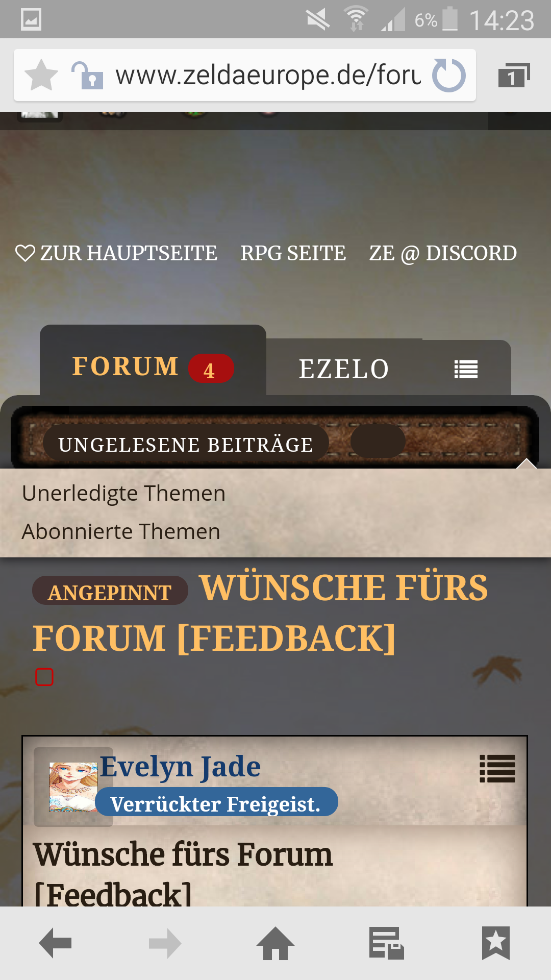Reload the page with the refresh icon
Image resolution: width=551 pixels, height=980 pixels.
(x=449, y=75)
